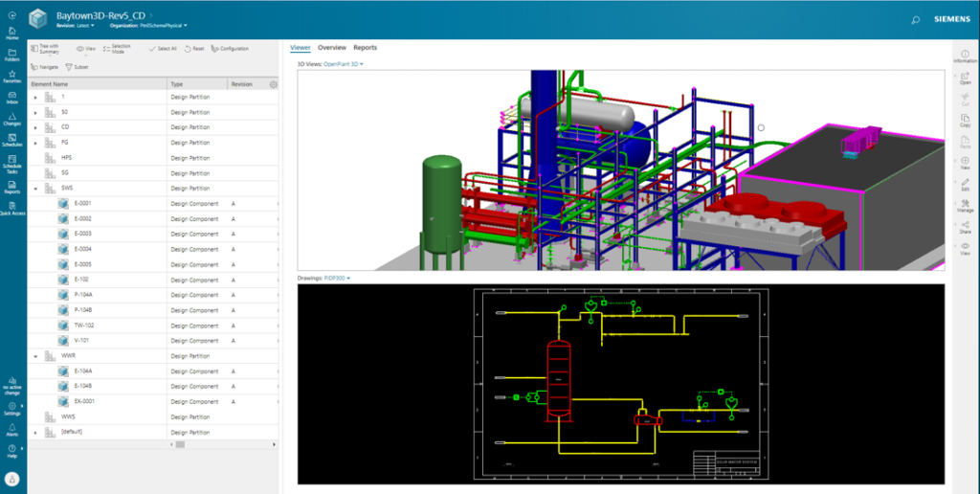This screenshot has height=494, width=980.
Task: Toggle Selection Mode in tree toolbar
Action: tap(117, 49)
